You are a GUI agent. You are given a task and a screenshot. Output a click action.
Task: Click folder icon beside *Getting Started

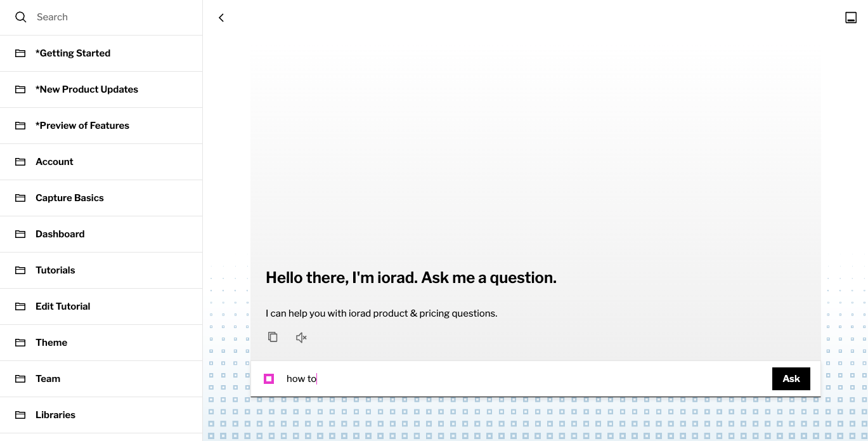20,53
